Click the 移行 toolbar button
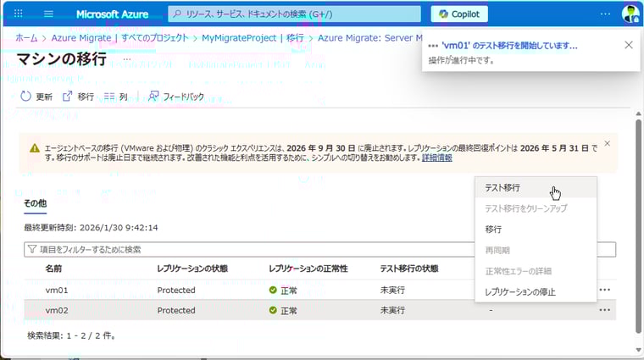644x360 pixels. tap(78, 97)
